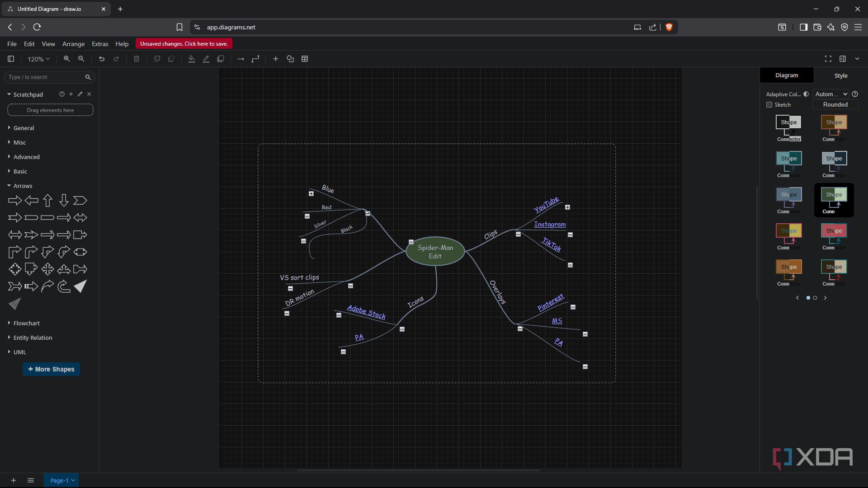Open the Arrange menu

click(x=73, y=44)
